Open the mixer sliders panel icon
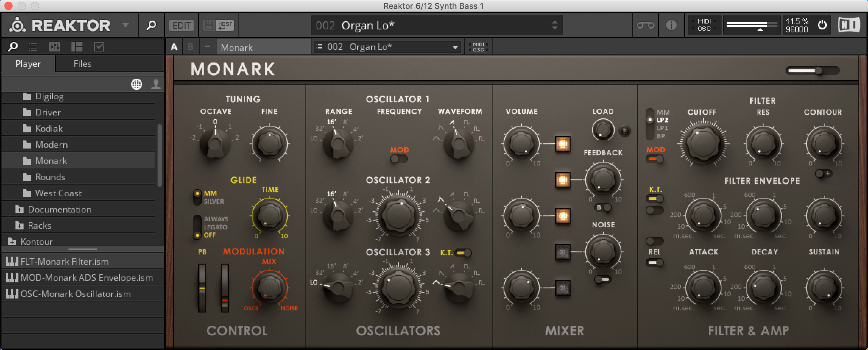The width and height of the screenshot is (868, 350). pos(54,47)
